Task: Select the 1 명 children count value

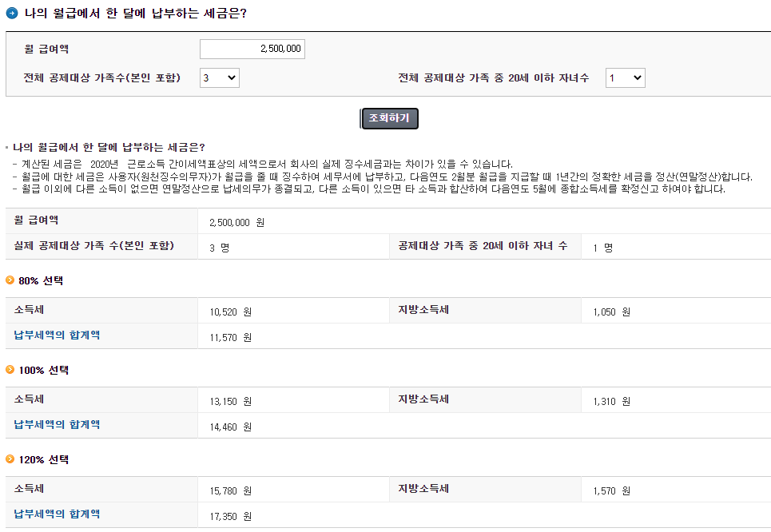Action: [603, 248]
